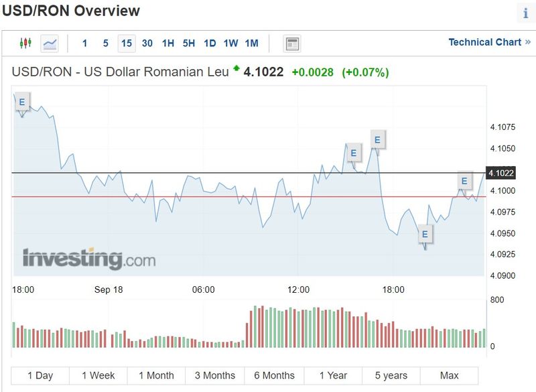Show the 1 Day time range
Screen dimensions: 536x392
(x=40, y=375)
